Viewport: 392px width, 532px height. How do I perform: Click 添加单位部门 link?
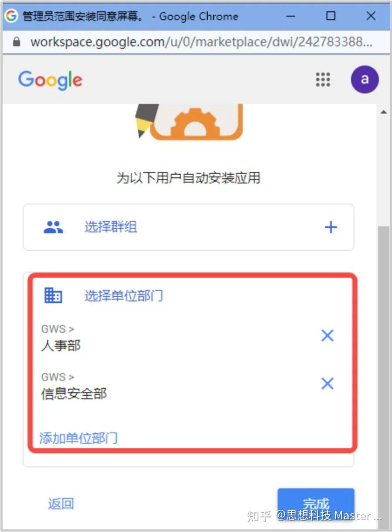79,438
